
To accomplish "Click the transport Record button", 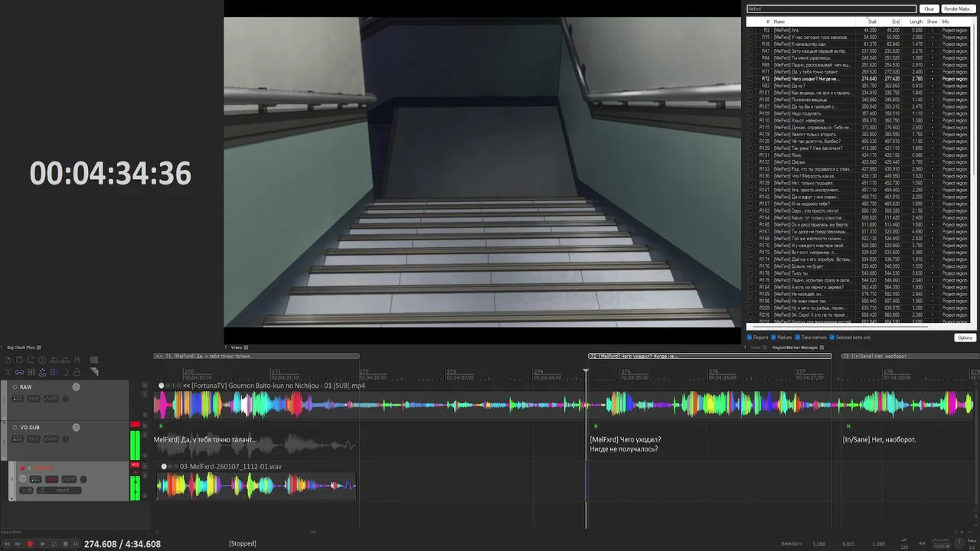I will (30, 544).
